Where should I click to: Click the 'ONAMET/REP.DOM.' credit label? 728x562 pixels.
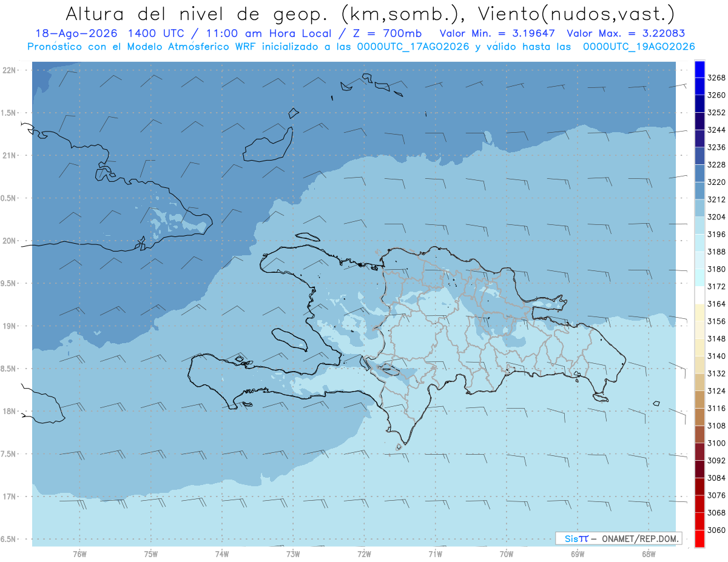click(640, 538)
